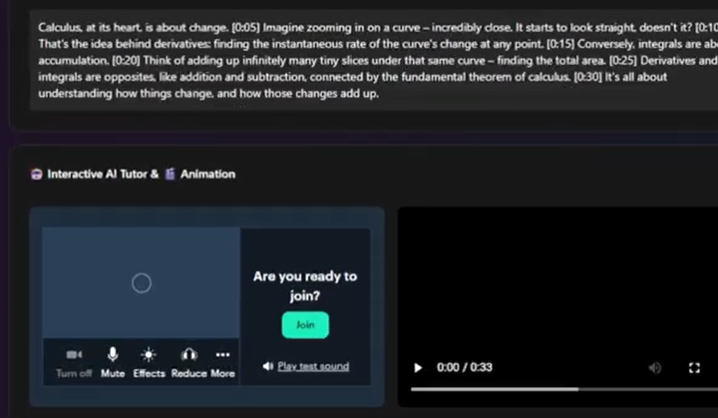Click the video progress bar
Viewport: 718px width, 418px height.
click(565, 389)
